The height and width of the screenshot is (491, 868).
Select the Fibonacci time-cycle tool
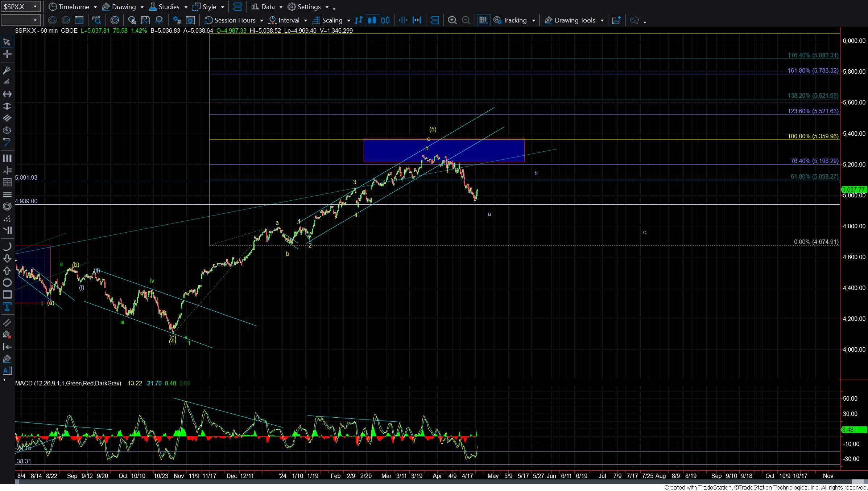(7, 130)
